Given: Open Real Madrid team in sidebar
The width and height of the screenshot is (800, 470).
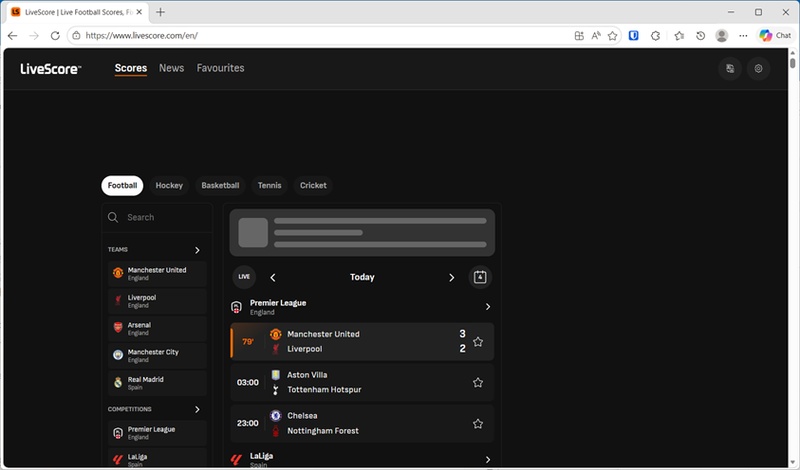Looking at the screenshot, I should point(157,383).
